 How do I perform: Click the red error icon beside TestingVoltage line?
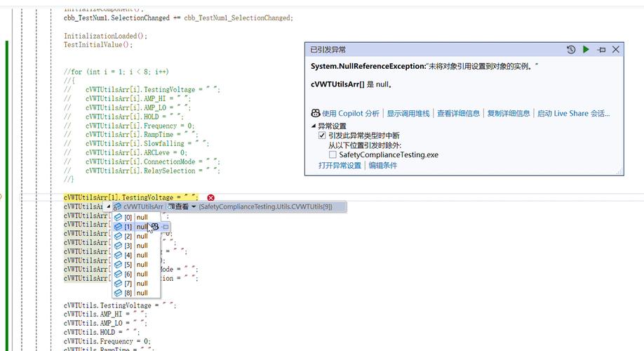point(210,198)
